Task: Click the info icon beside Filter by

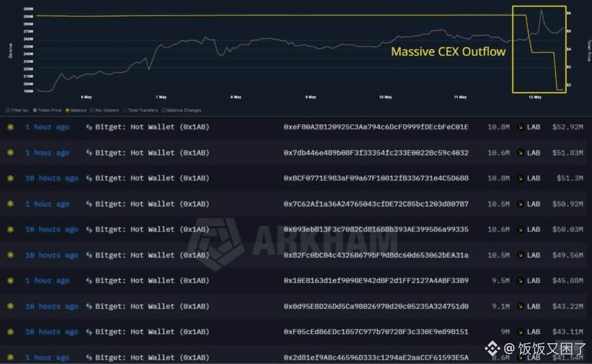Action: click(x=8, y=110)
